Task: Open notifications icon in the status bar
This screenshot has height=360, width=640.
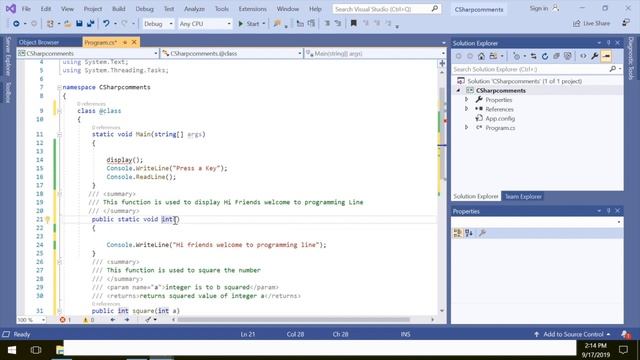Action: click(625, 334)
